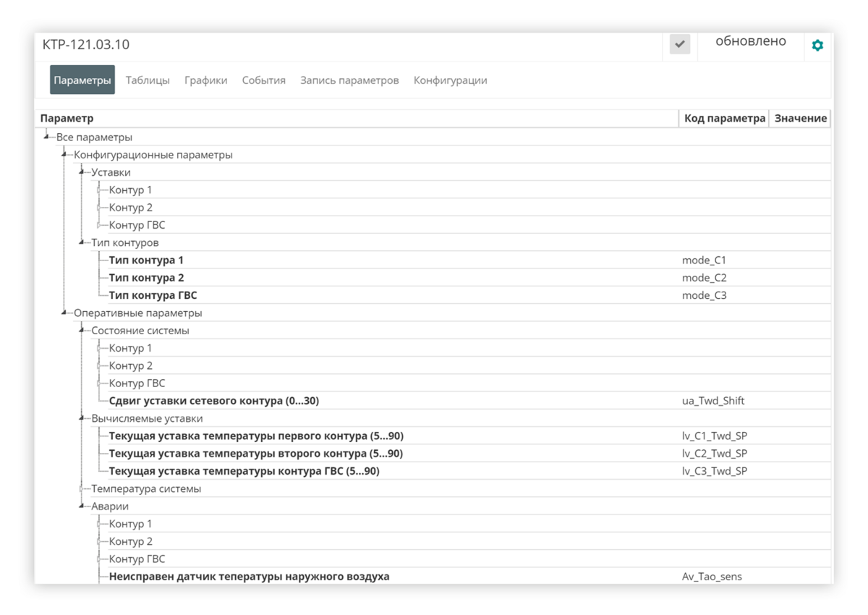The width and height of the screenshot is (868, 615).
Task: Go to the Графики tab
Action: (x=206, y=80)
